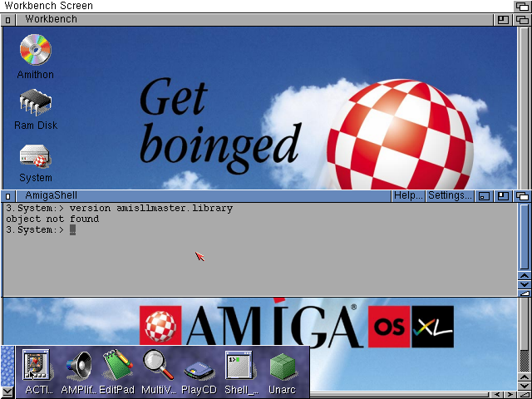This screenshot has height=399, width=532.
Task: Launch PlayCD from the dock
Action: 199,371
